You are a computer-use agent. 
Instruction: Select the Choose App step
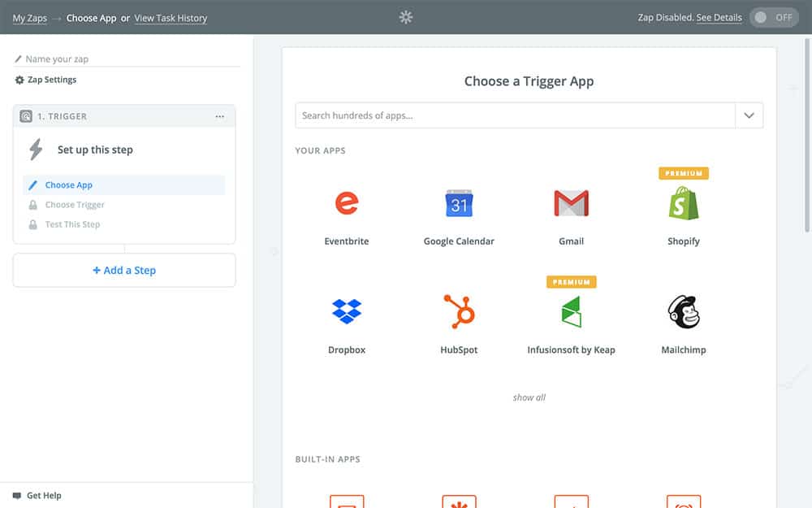(x=69, y=185)
